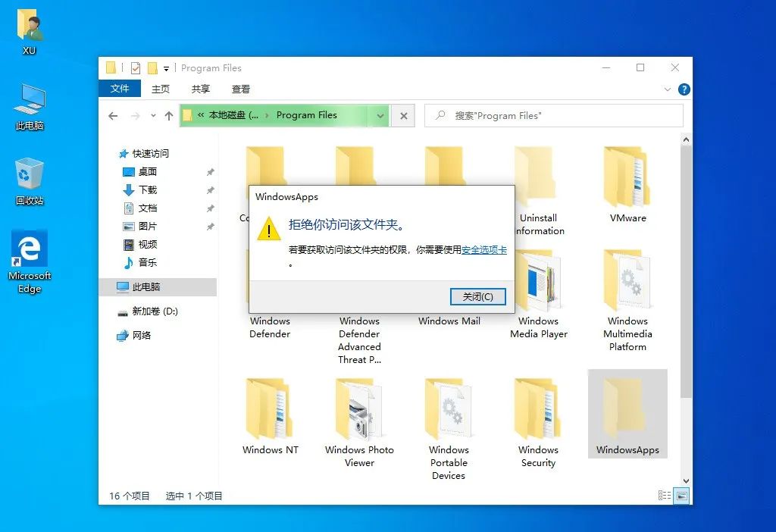Open the 此电脑 desktop icon
Viewport: 776px width, 532px height.
tap(30, 106)
